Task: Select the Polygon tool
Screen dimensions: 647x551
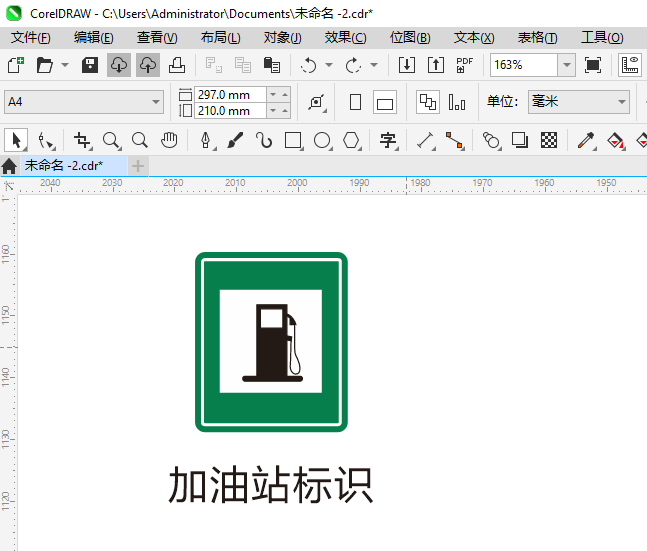Action: pyautogui.click(x=352, y=140)
